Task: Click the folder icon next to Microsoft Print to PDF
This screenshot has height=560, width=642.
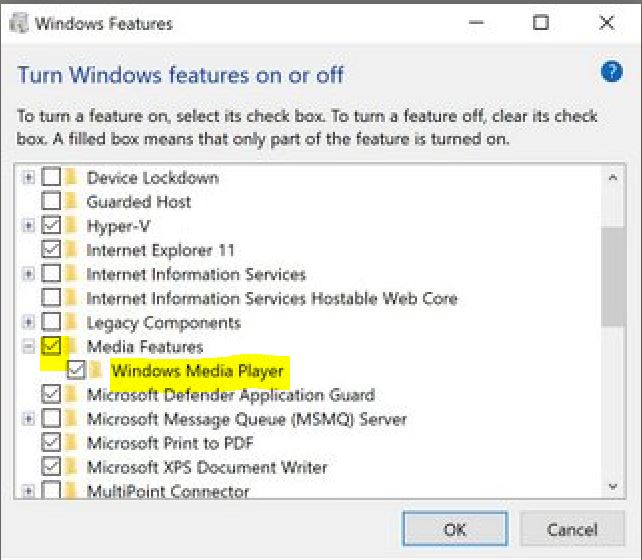Action: [72, 443]
